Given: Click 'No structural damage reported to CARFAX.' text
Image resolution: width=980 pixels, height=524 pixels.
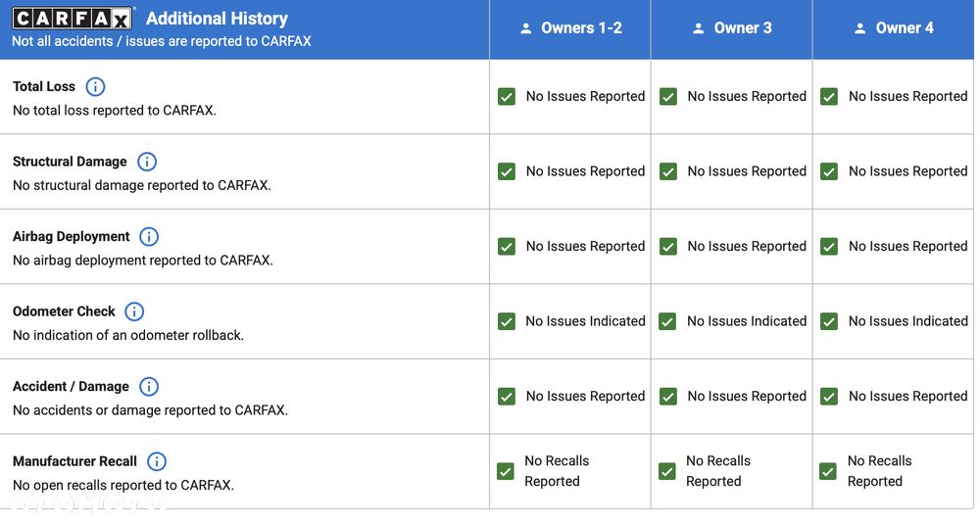Looking at the screenshot, I should [x=142, y=185].
